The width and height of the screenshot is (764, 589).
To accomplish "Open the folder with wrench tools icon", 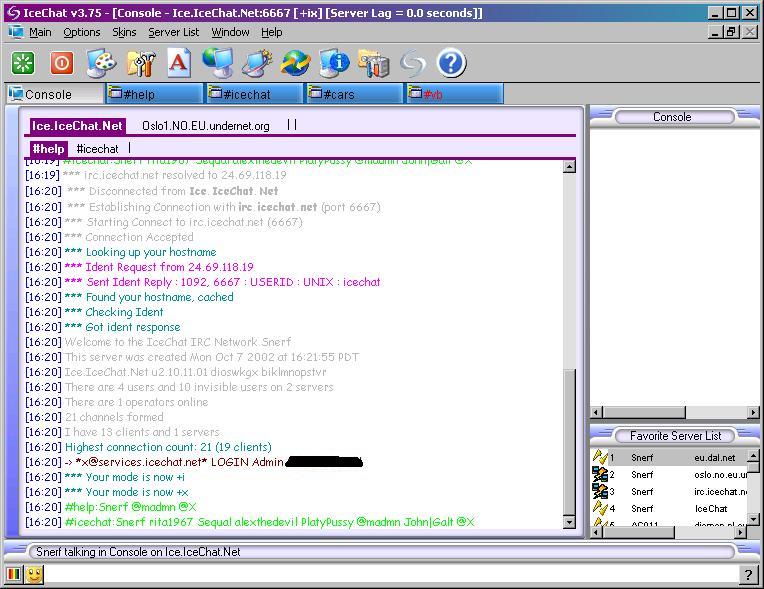I will click(x=141, y=63).
